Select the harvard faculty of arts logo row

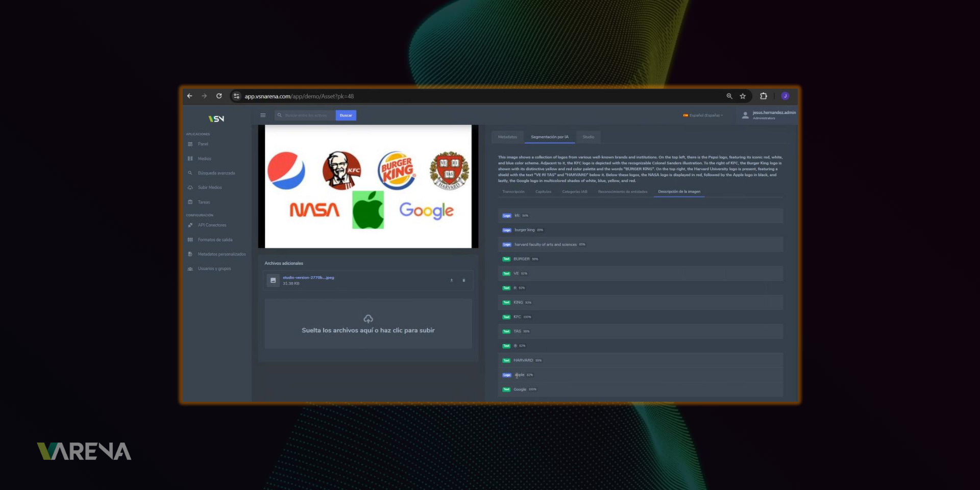click(641, 244)
